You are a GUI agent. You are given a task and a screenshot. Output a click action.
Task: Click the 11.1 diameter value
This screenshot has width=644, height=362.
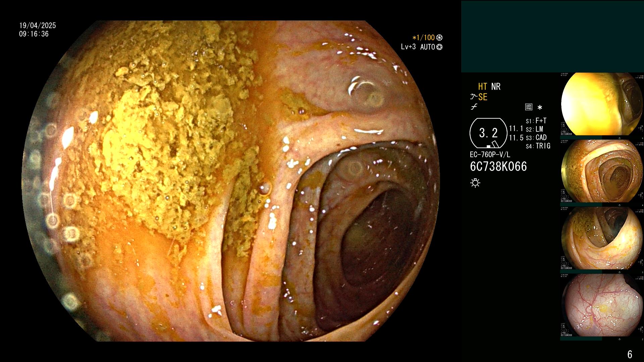516,129
